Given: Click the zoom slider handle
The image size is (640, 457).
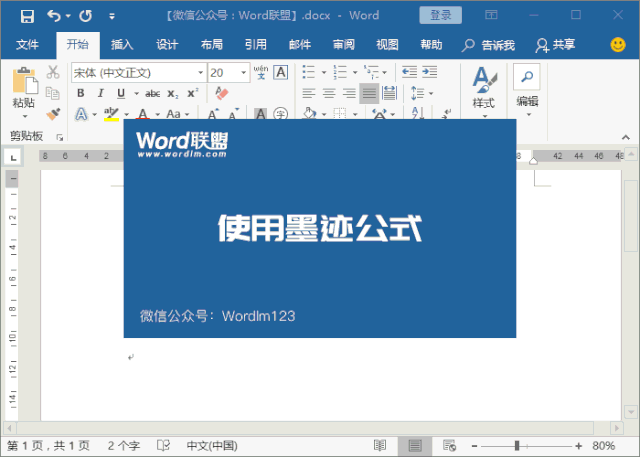Looking at the screenshot, I should coord(517,446).
